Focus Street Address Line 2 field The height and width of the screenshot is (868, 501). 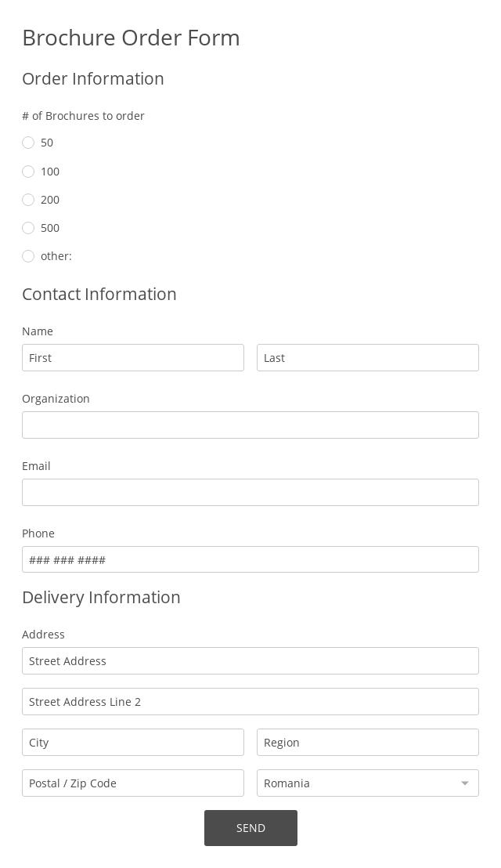pyautogui.click(x=250, y=702)
